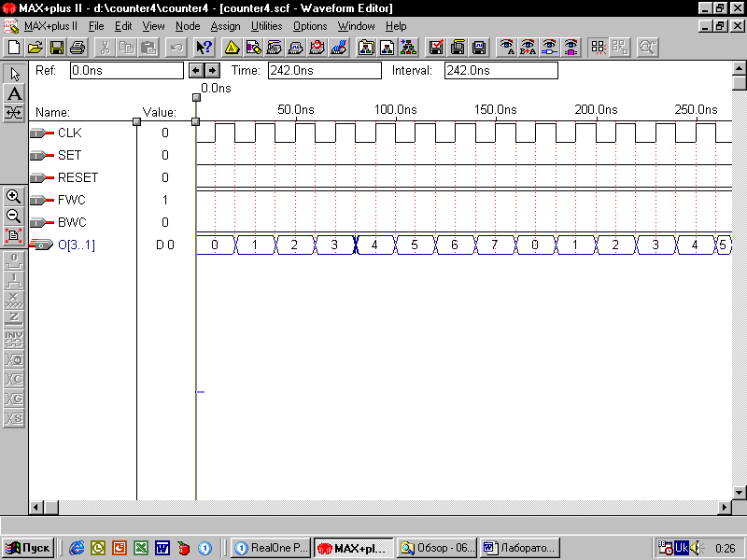The height and width of the screenshot is (560, 747).
Task: Open the Assign menu
Action: click(x=225, y=26)
